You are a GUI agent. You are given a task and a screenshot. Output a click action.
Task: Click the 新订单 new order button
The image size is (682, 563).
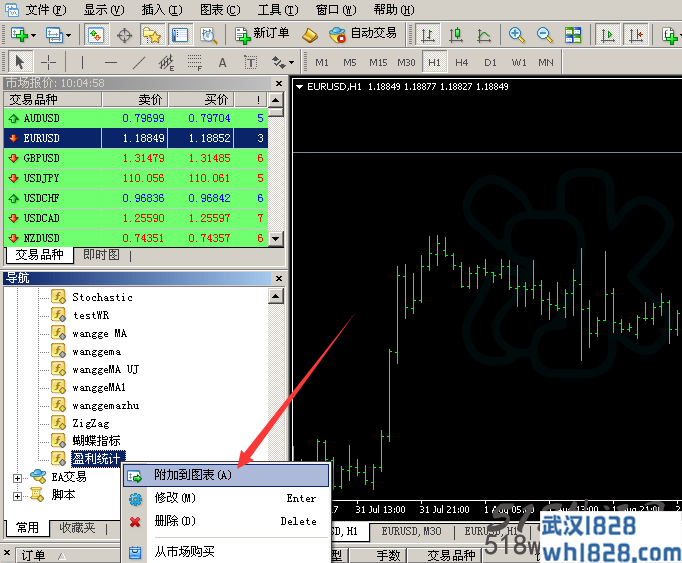point(262,34)
